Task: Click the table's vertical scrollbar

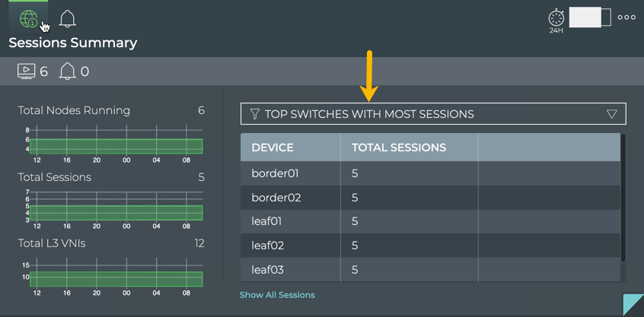Action: coord(623,198)
